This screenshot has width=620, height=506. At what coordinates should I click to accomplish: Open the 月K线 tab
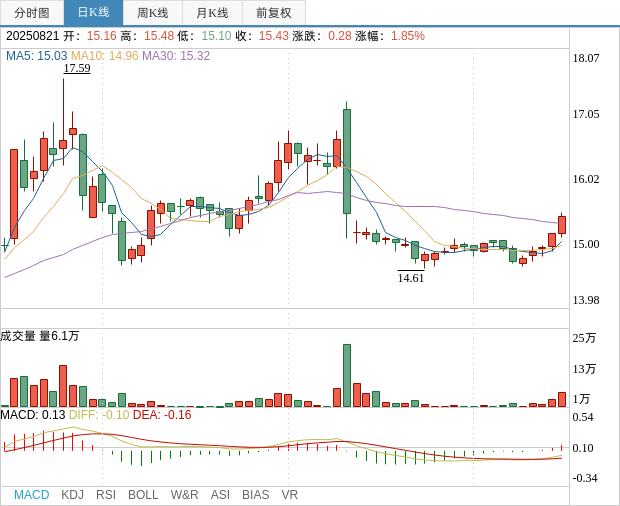tap(212, 13)
